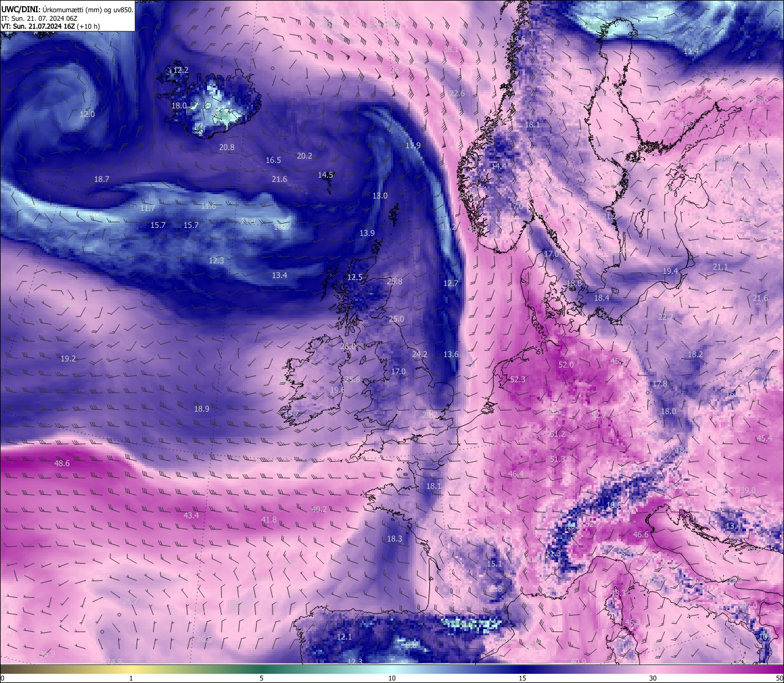This screenshot has height=683, width=784.
Task: Click the 51.2 value over western Germany
Action: pos(557,434)
